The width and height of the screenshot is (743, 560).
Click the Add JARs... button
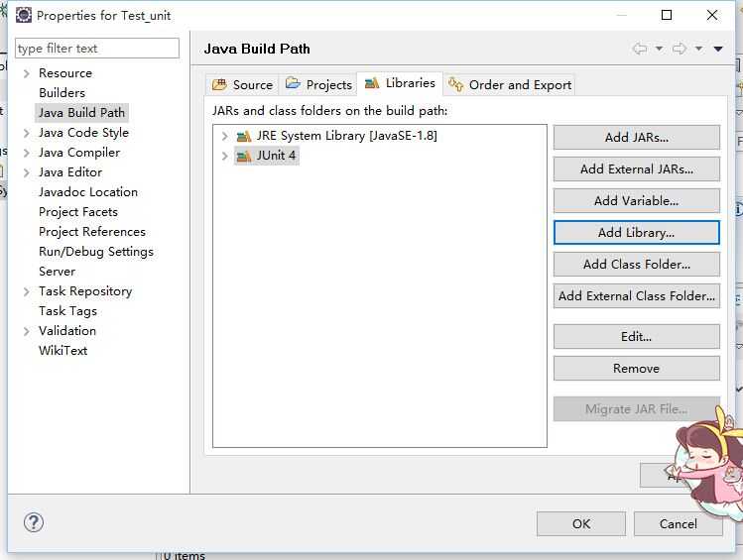click(637, 138)
